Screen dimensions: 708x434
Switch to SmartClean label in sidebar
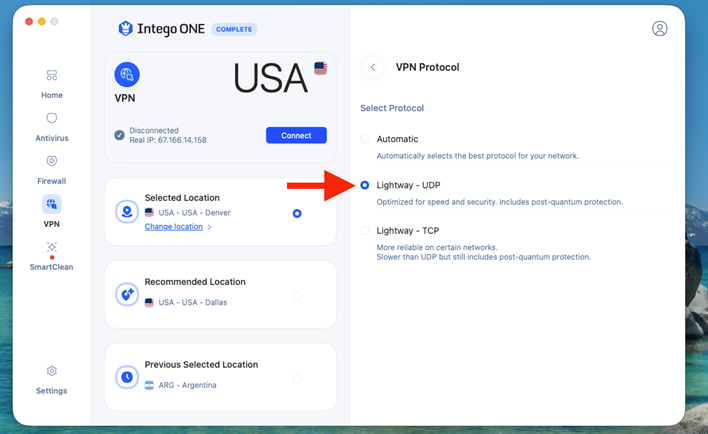pyautogui.click(x=51, y=267)
